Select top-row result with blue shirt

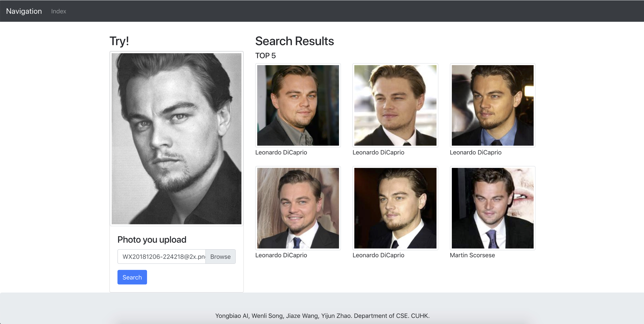(x=492, y=105)
